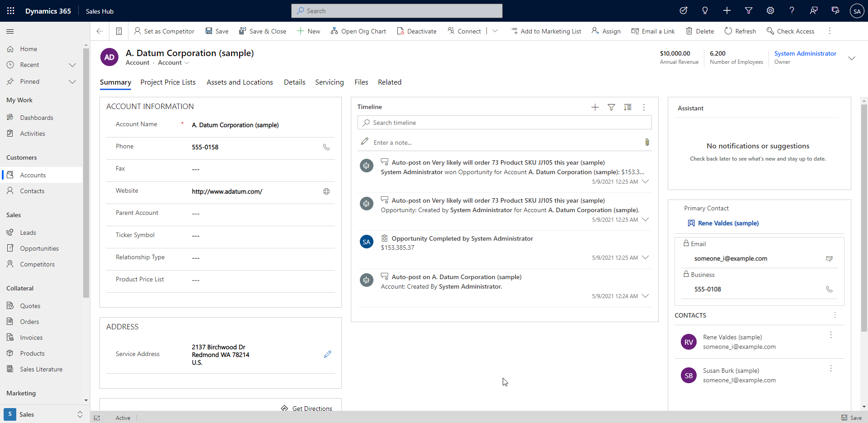Click the lightbulb Assistant icon in header
Screen dimensions: 868x423
[x=705, y=11]
